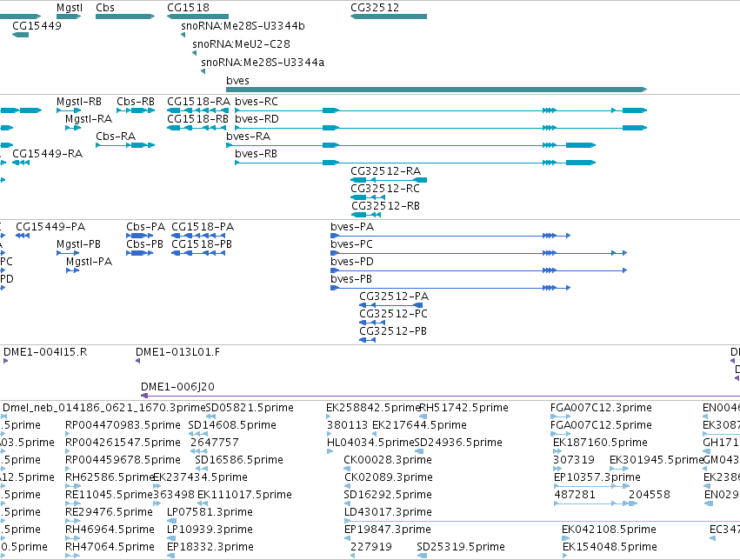Select protein Mgstl-PA
Image resolution: width=740 pixels, height=560 pixels.
(73, 270)
